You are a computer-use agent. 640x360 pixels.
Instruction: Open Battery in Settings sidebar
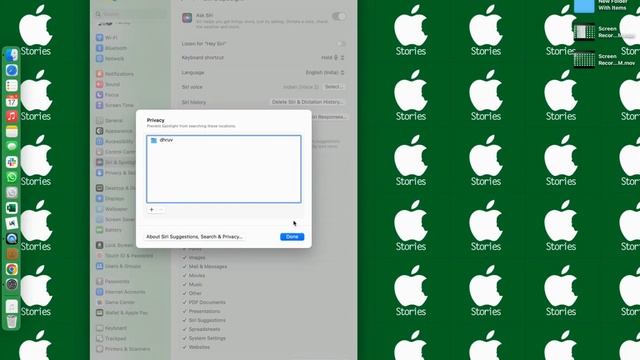click(x=109, y=230)
